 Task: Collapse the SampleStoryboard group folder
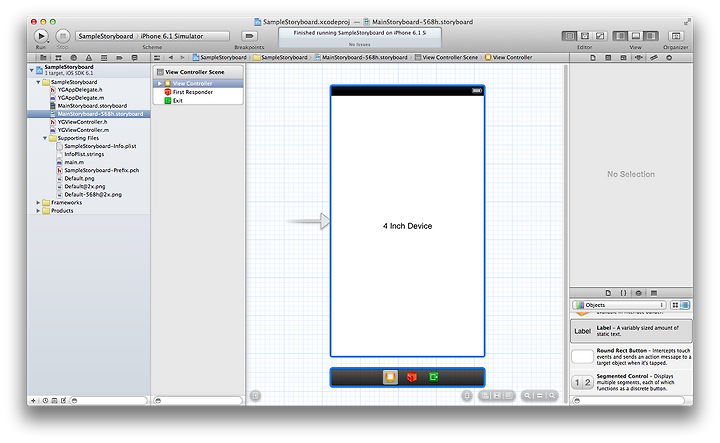(x=38, y=82)
